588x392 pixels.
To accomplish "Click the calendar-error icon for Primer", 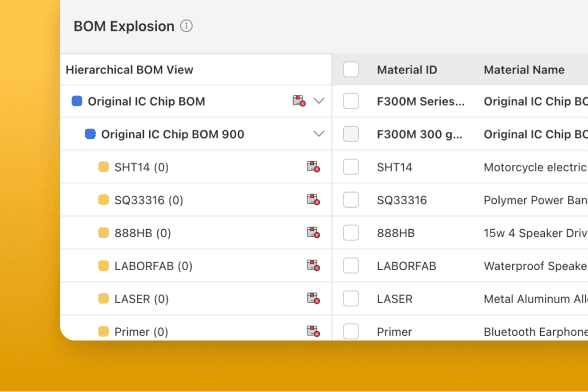I will (313, 331).
